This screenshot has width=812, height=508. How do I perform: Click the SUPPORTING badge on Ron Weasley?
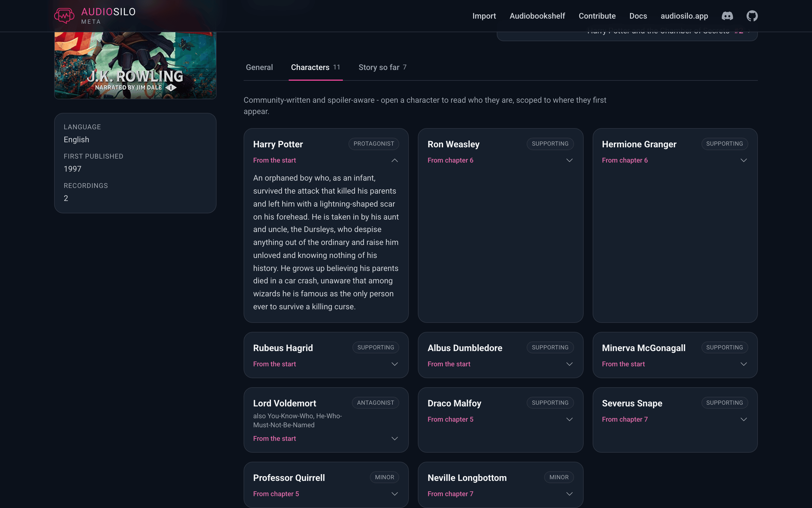point(550,143)
